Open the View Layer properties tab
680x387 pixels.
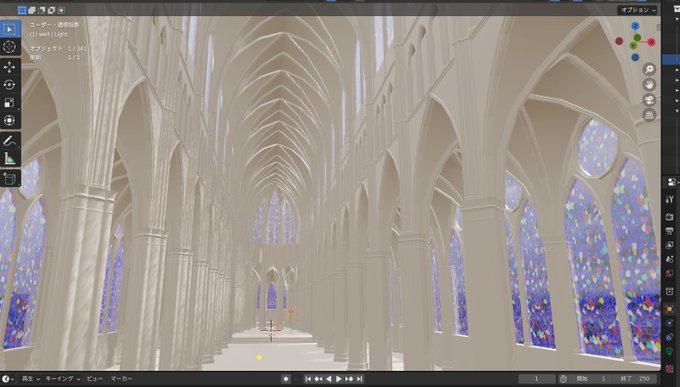[670, 245]
